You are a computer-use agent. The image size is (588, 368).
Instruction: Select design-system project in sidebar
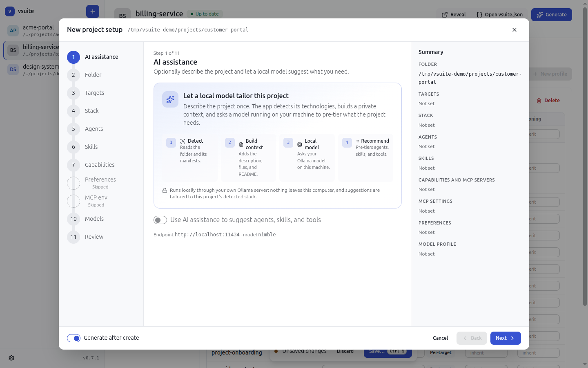[x=31, y=70]
